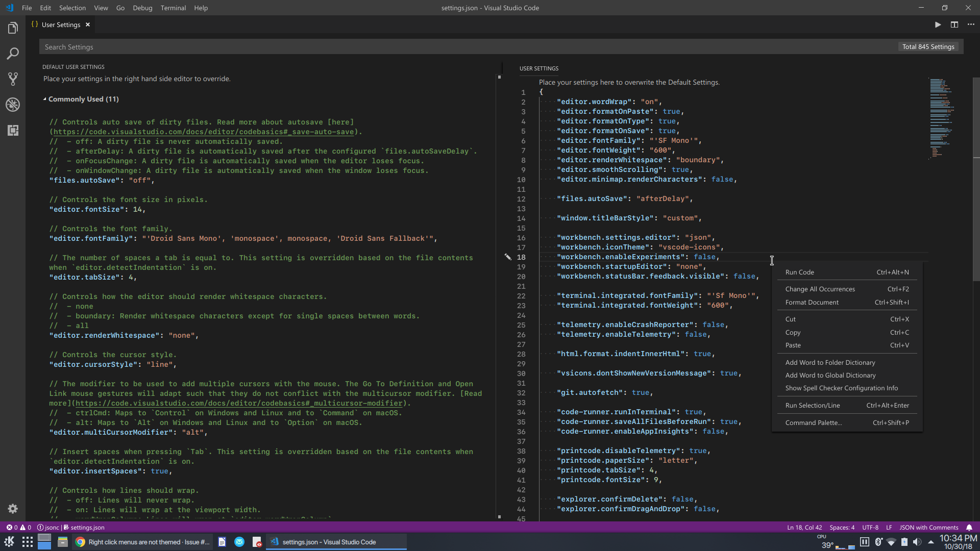
Task: Open the Search view in the activity bar
Action: pyautogui.click(x=13, y=54)
